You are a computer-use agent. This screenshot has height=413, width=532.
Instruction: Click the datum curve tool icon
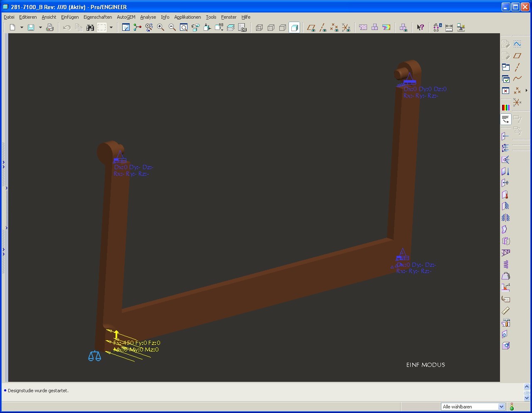click(x=517, y=79)
